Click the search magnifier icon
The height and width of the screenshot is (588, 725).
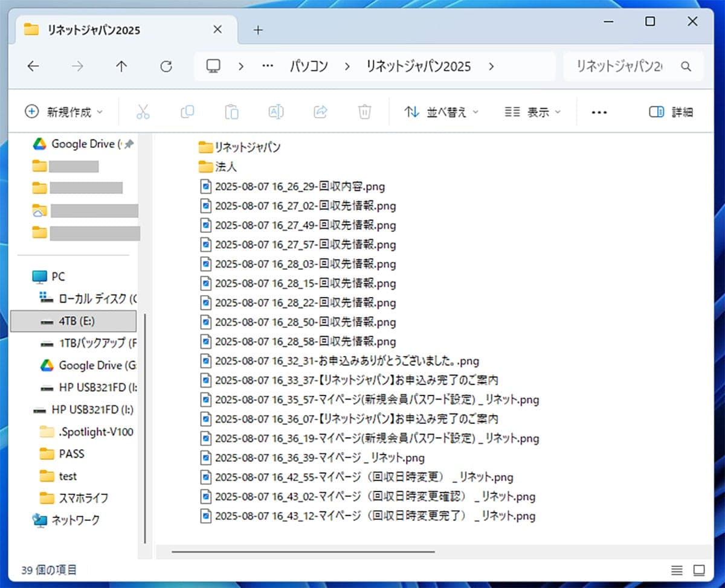coord(686,66)
